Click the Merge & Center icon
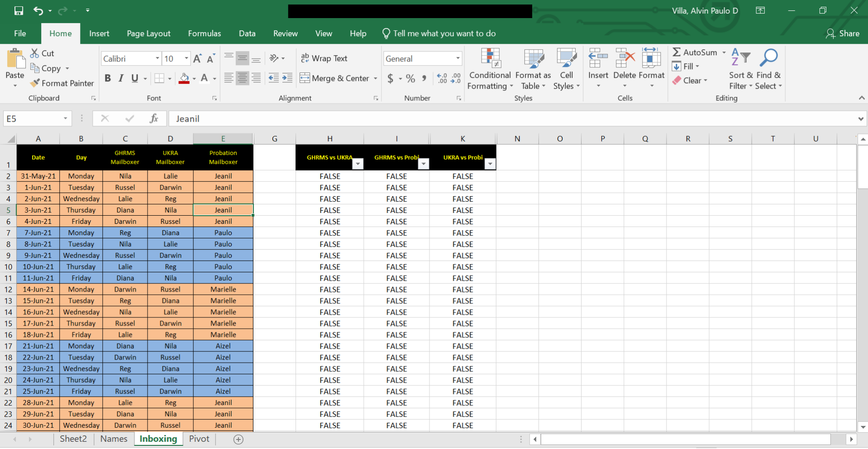The height and width of the screenshot is (449, 868). pos(305,78)
